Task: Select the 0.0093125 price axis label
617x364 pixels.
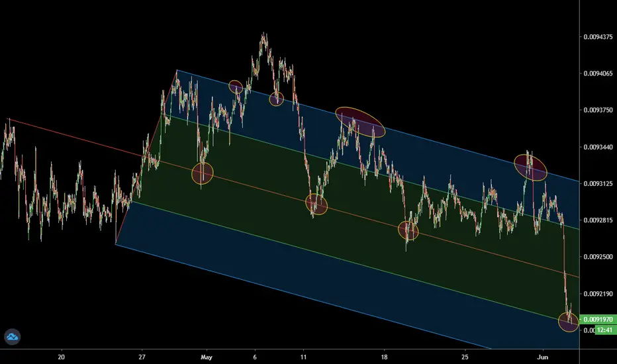Action: [598, 184]
